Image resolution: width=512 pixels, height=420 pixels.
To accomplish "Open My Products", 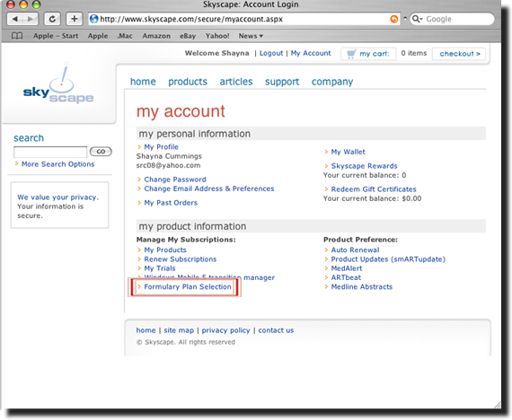I will [165, 250].
